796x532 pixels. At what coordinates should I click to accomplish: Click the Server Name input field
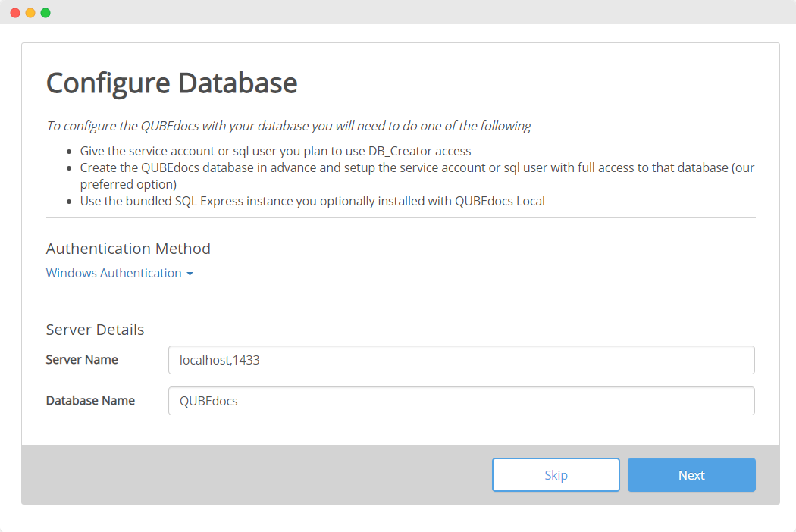pos(462,360)
